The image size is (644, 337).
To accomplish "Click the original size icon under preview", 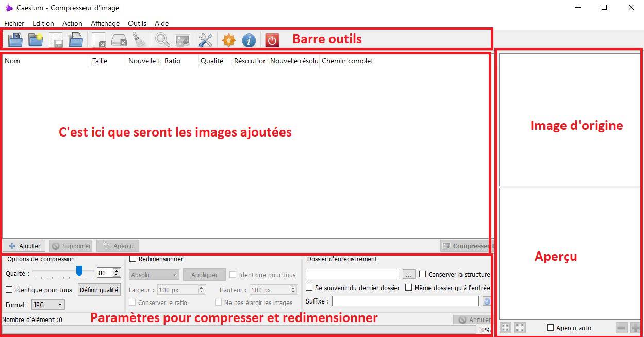I will coord(520,328).
